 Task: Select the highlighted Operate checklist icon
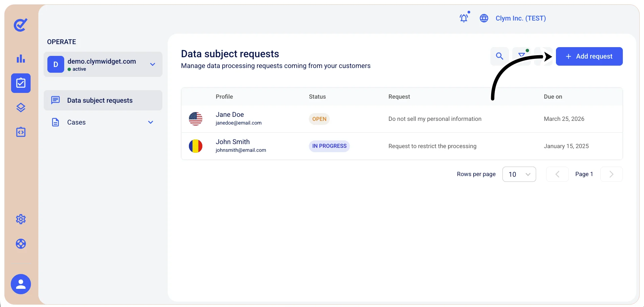pyautogui.click(x=21, y=83)
